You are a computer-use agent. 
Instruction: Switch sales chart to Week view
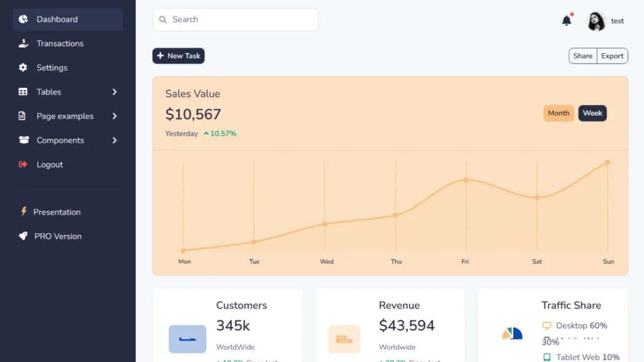pos(592,113)
